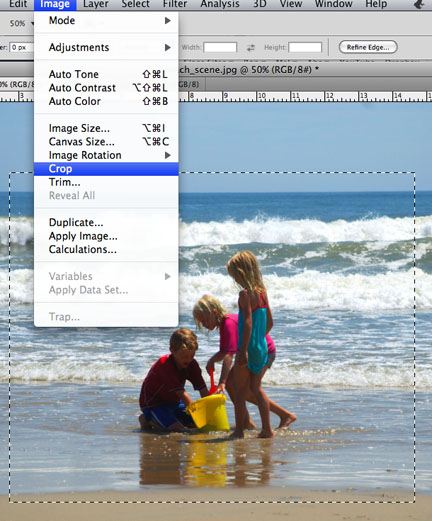This screenshot has width=432, height=521.
Task: Select Crop from Image menu
Action: point(106,169)
